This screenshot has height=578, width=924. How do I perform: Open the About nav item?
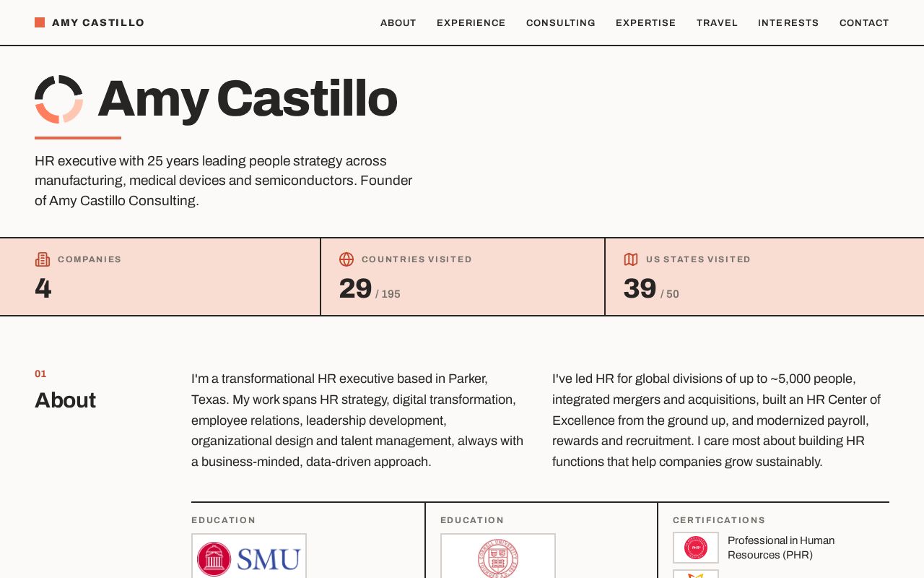pyautogui.click(x=398, y=23)
